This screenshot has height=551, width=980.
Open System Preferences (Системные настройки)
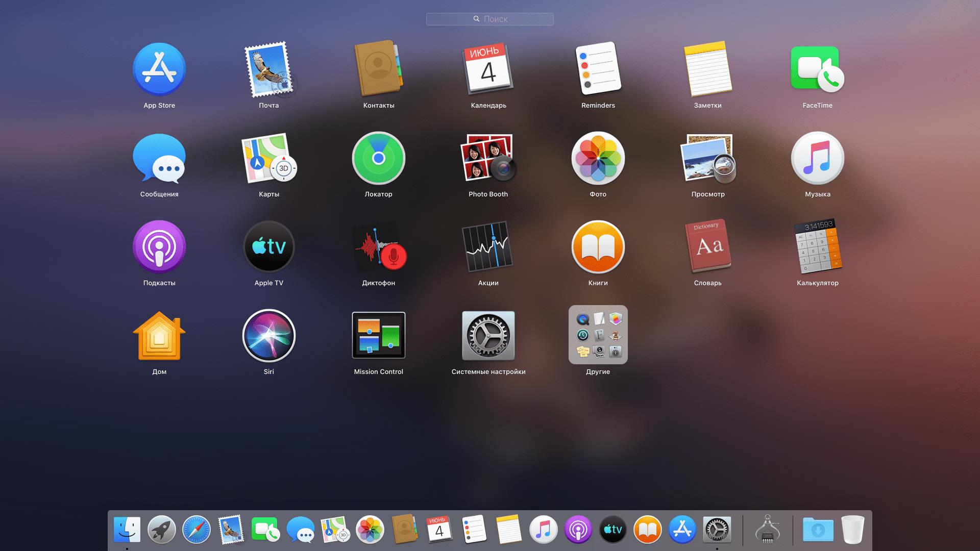tap(487, 335)
